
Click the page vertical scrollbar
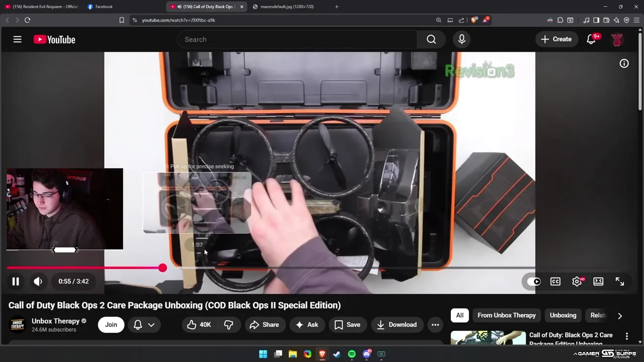coord(641,70)
